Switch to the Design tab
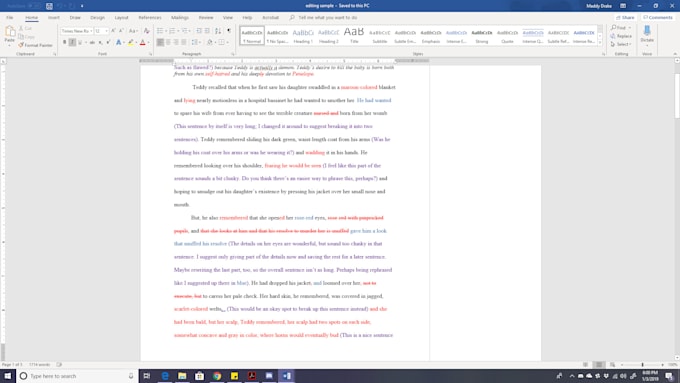The width and height of the screenshot is (680, 383). coord(98,17)
